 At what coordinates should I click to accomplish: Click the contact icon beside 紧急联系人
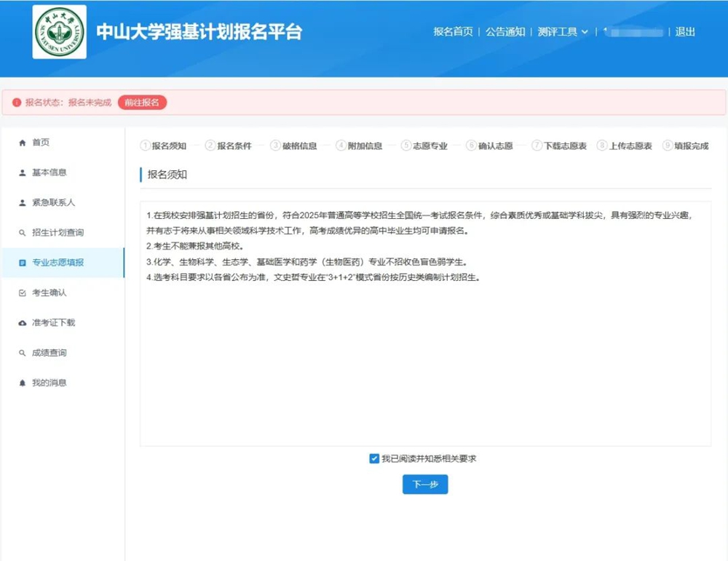pos(22,203)
